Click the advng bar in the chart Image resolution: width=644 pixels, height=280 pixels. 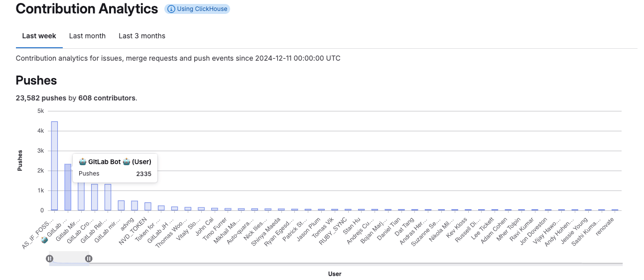pos(134,205)
